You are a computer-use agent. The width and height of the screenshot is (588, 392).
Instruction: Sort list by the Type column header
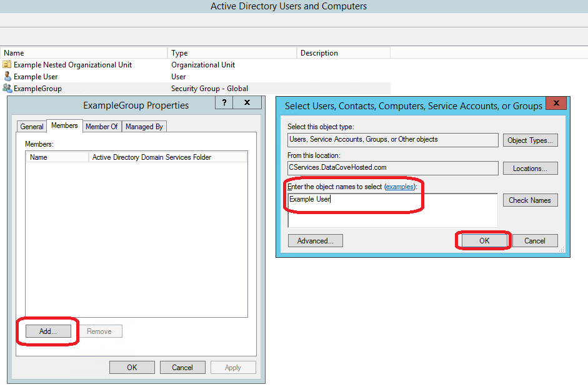click(232, 53)
